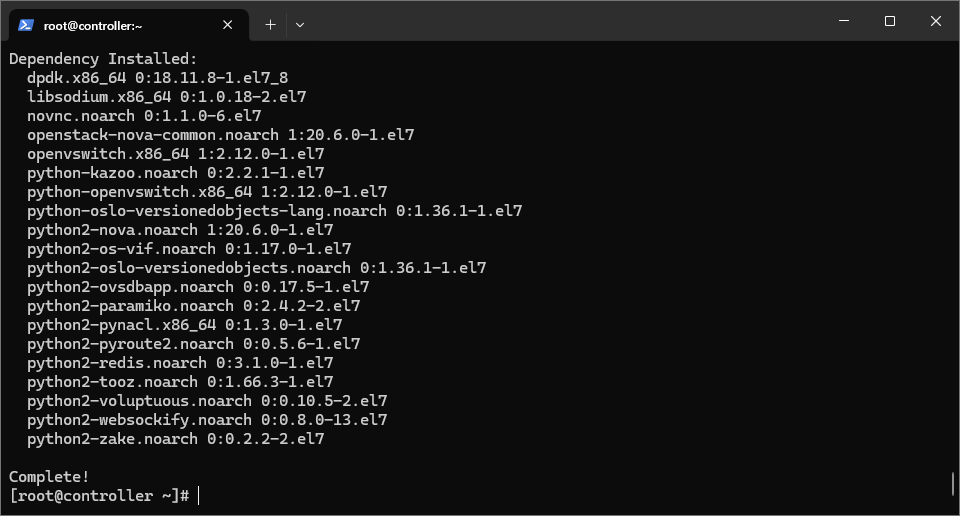Minimize the terminal window

tap(844, 21)
